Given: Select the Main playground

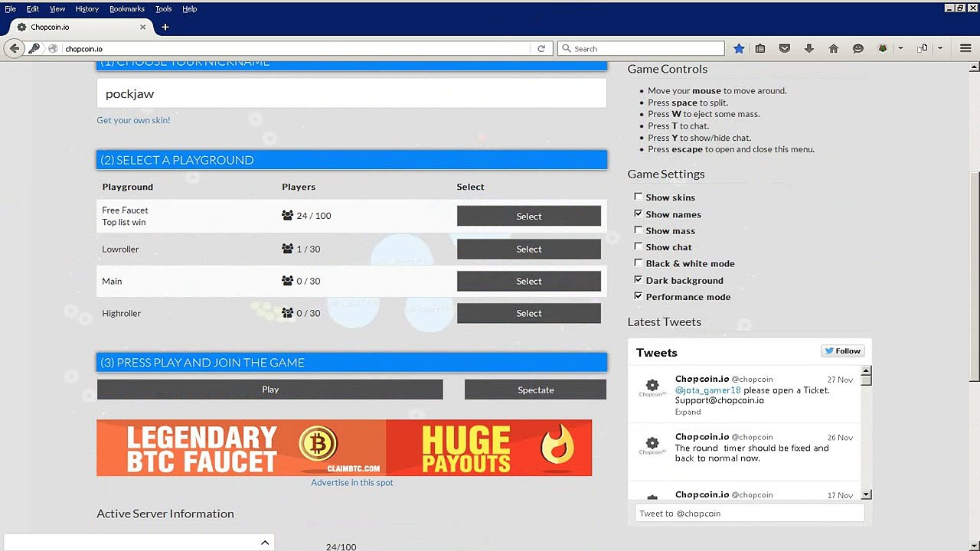Looking at the screenshot, I should pyautogui.click(x=529, y=281).
